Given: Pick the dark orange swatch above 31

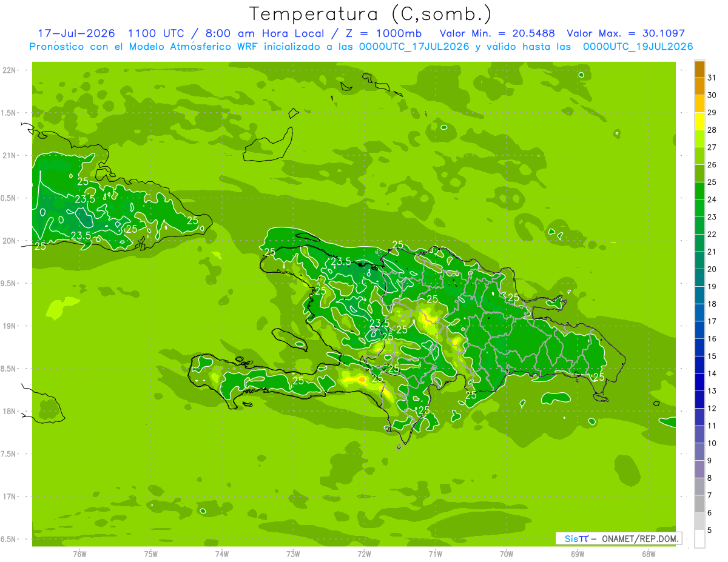Looking at the screenshot, I should tap(699, 69).
